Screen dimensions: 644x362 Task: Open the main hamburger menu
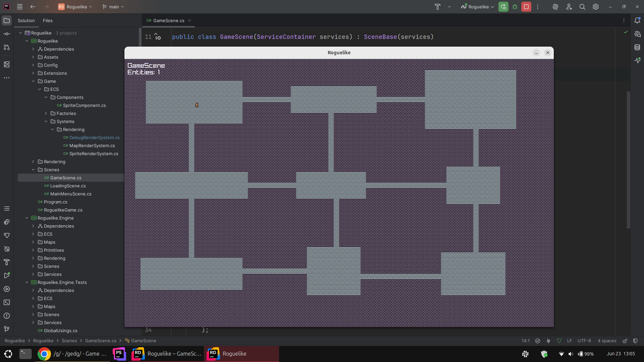[20, 7]
